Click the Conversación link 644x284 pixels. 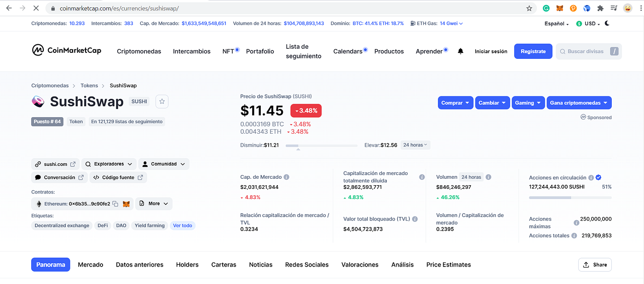click(59, 177)
